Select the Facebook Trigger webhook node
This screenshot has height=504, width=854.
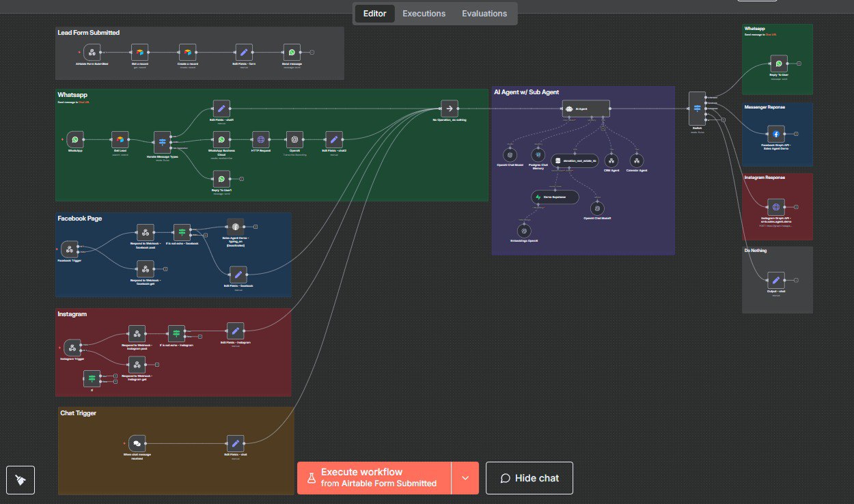coord(70,249)
